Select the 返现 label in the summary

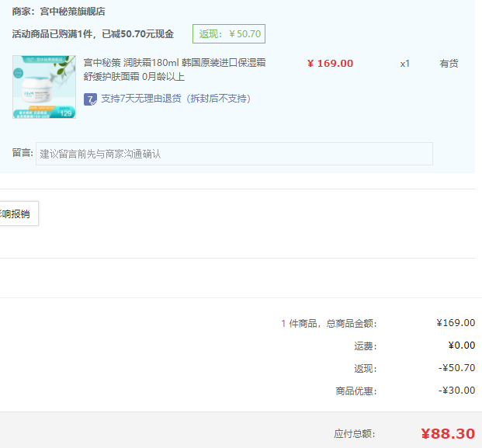366,369
